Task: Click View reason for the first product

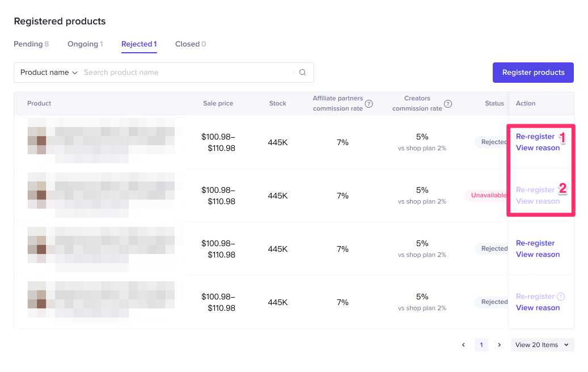Action: pos(538,148)
